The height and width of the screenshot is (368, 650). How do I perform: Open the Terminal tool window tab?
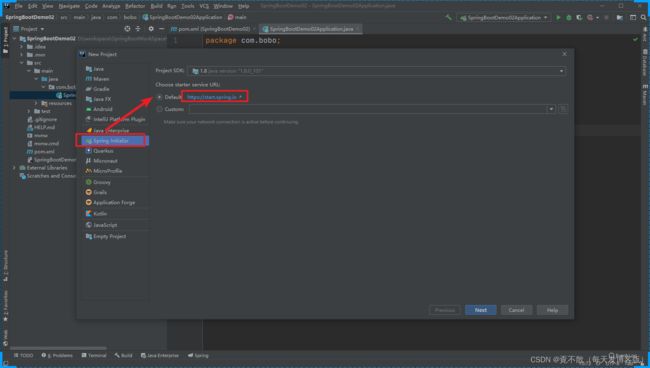pos(94,356)
